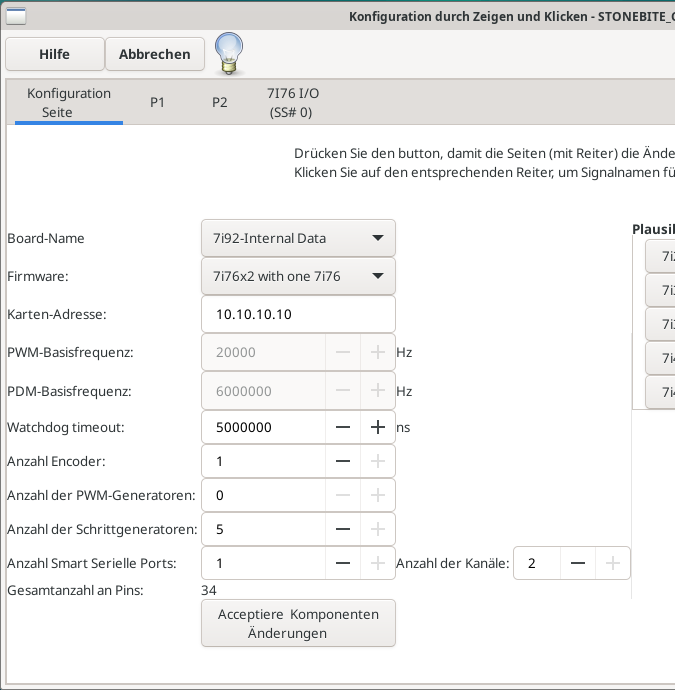Click the Smart Serielle Ports value field
The height and width of the screenshot is (690, 675).
[264, 563]
